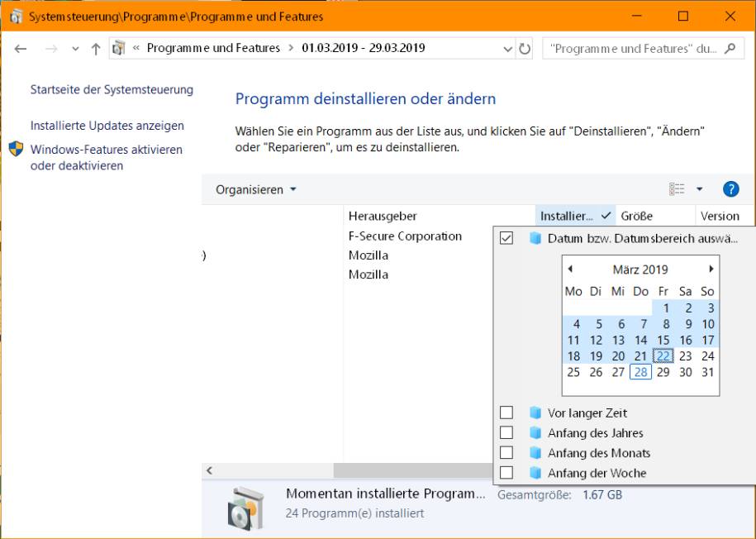756x539 pixels.
Task: Open the help question mark icon
Action: pos(730,189)
